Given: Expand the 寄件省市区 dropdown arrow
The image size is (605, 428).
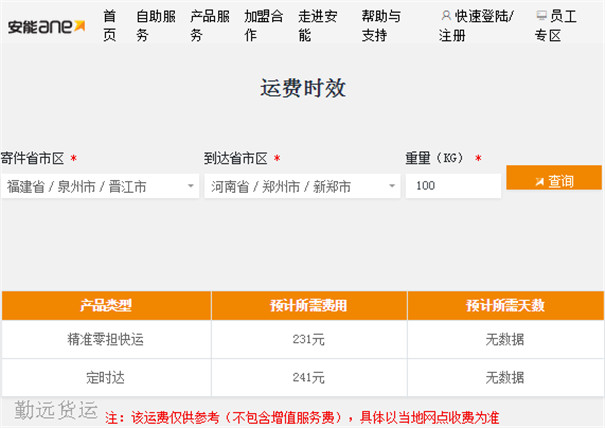Looking at the screenshot, I should [x=191, y=186].
